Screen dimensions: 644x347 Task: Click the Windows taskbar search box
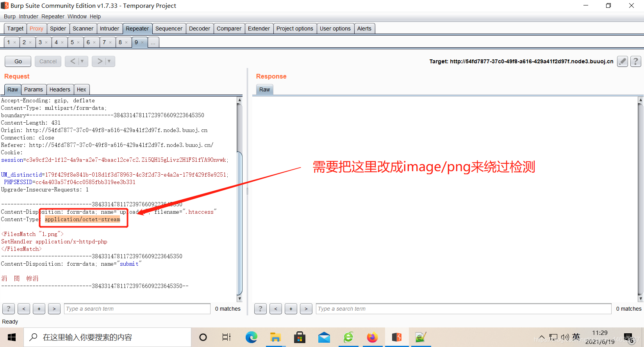point(107,337)
